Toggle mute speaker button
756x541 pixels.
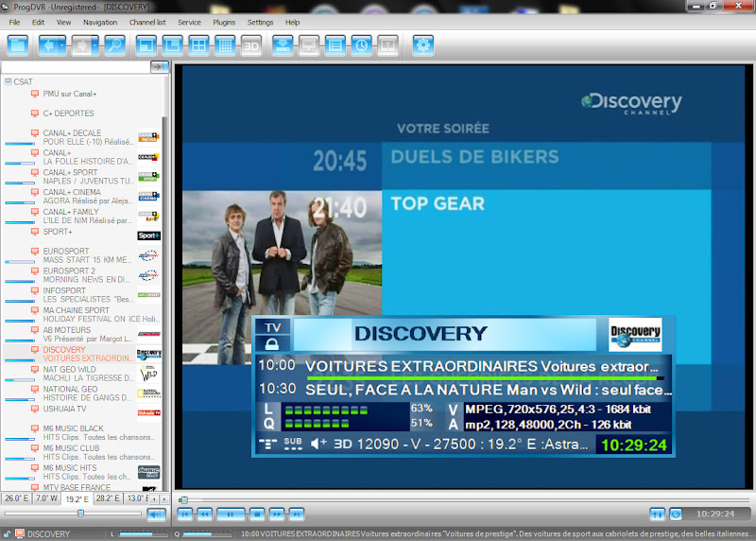156,515
